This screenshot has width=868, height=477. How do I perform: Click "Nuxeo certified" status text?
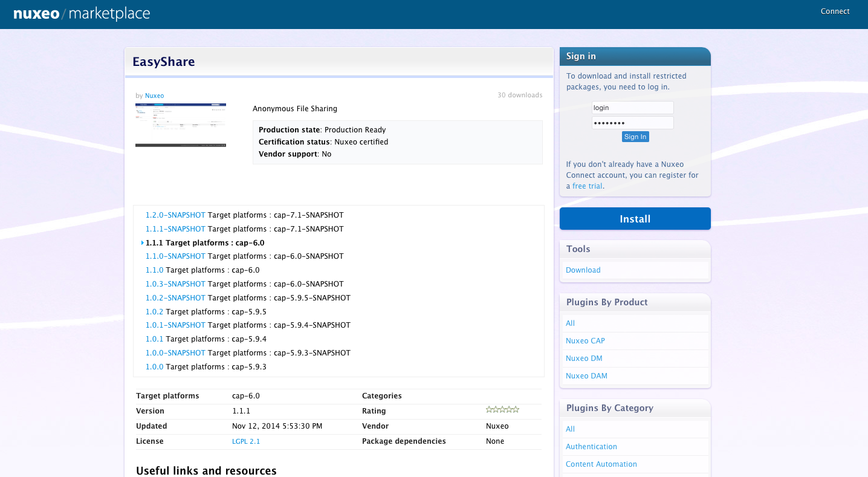[361, 142]
